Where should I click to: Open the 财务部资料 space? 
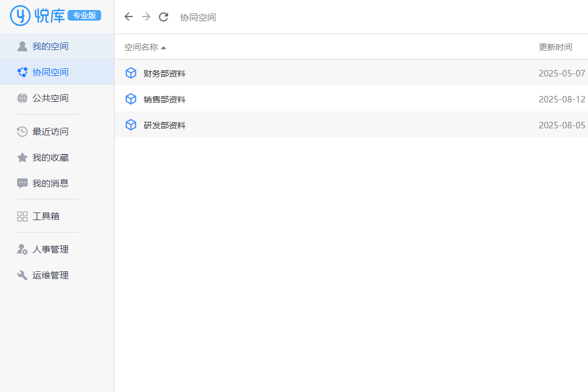165,74
